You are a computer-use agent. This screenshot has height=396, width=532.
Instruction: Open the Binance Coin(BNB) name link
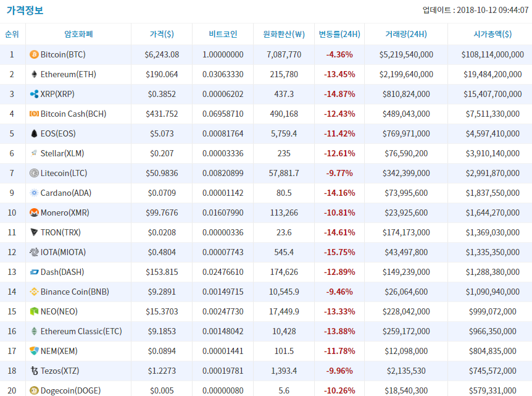pyautogui.click(x=75, y=292)
